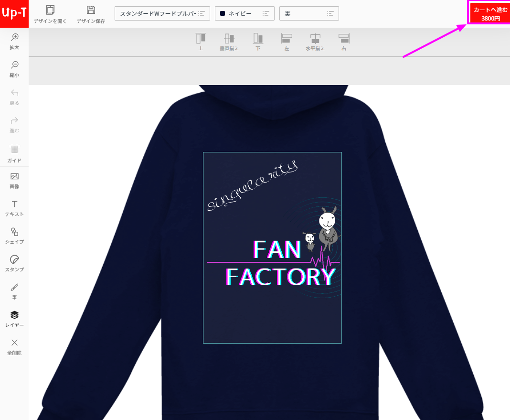
Task: Open the 画像 image upload tool
Action: click(14, 181)
